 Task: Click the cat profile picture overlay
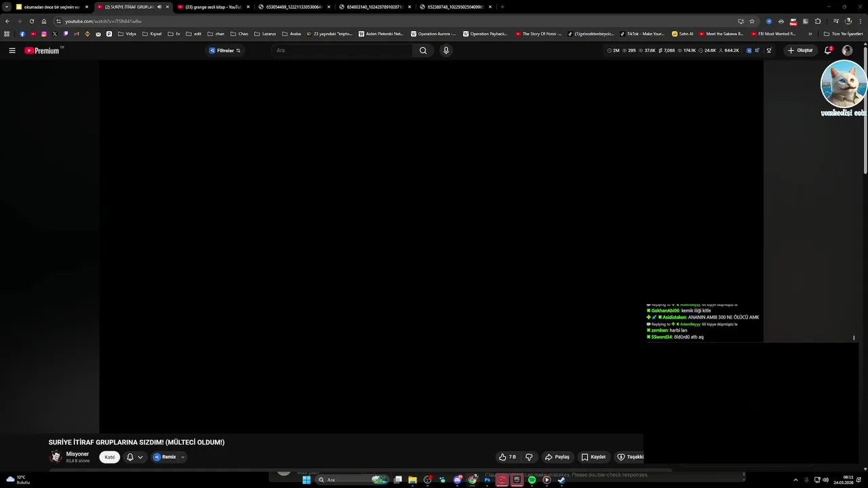(844, 83)
